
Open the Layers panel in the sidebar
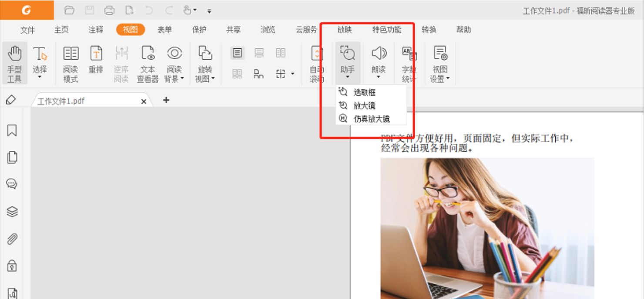[x=12, y=210]
